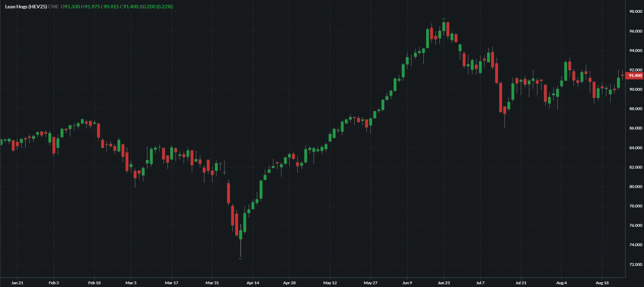Image resolution: width=644 pixels, height=287 pixels.
Task: Click the CME exchange label
Action: tap(54, 7)
